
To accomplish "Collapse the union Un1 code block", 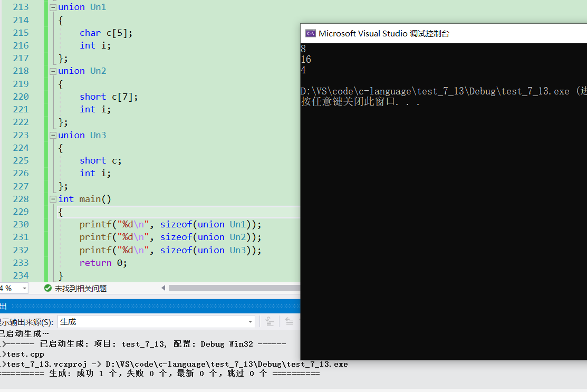I will click(x=53, y=7).
